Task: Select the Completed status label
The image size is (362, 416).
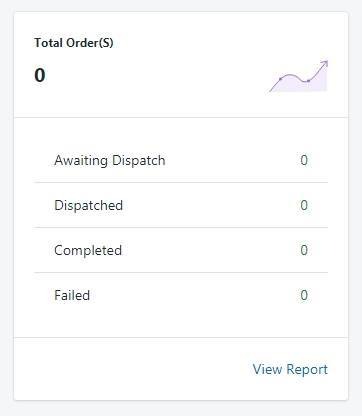Action: click(x=88, y=250)
